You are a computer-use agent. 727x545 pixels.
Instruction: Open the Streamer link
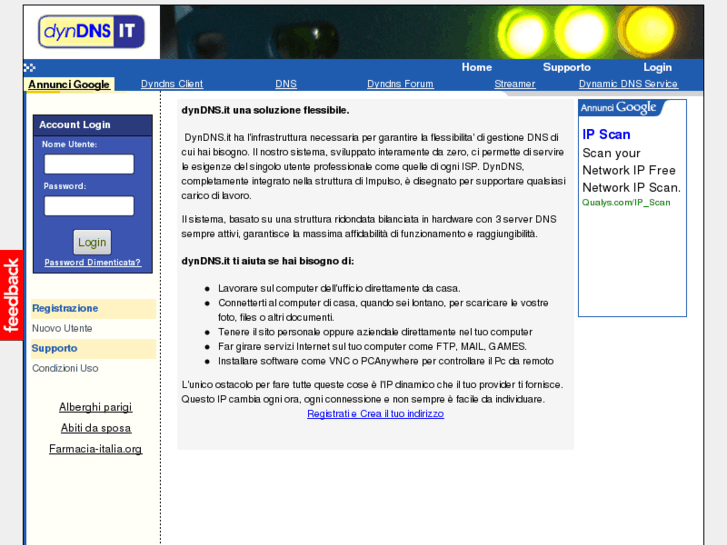(515, 84)
